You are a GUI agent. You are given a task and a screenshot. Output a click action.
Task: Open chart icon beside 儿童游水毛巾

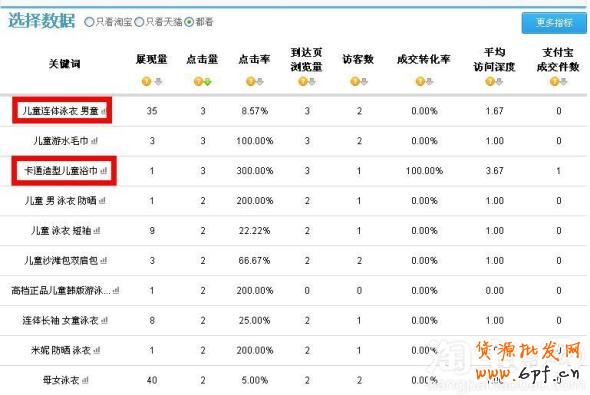pyautogui.click(x=94, y=141)
